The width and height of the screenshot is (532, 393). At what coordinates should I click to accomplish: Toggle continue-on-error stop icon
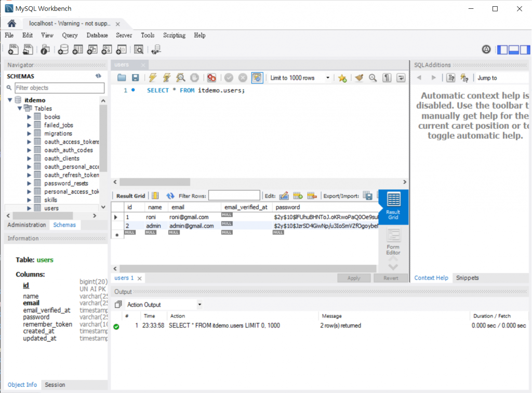[212, 78]
